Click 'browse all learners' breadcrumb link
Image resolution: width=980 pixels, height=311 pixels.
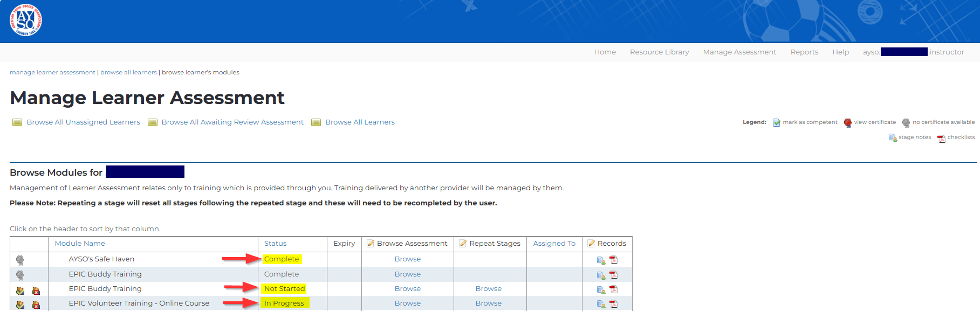coord(128,72)
